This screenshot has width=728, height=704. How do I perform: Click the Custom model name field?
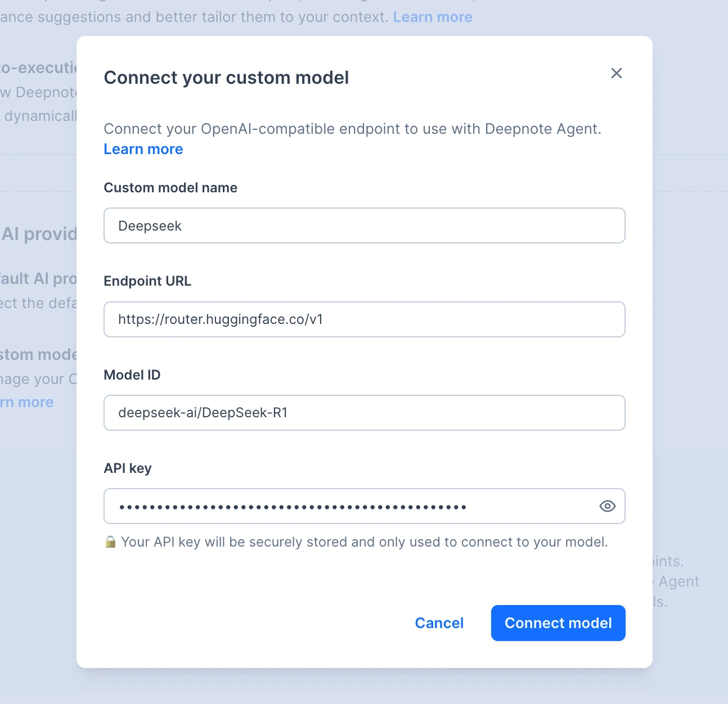pyautogui.click(x=364, y=225)
